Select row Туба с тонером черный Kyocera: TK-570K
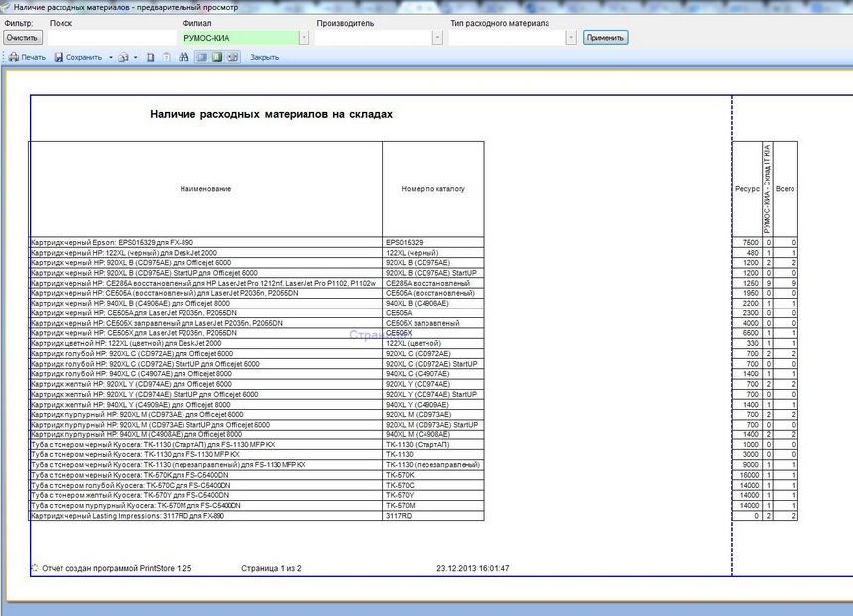 [205, 475]
